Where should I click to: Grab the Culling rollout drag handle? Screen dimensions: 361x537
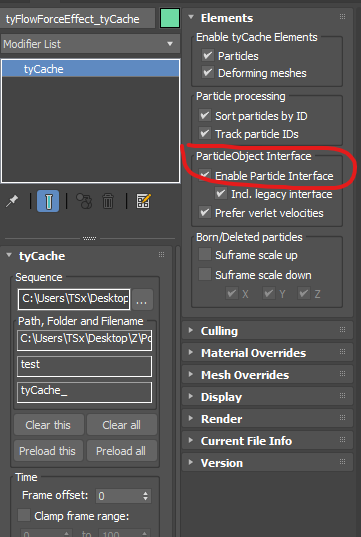point(342,330)
